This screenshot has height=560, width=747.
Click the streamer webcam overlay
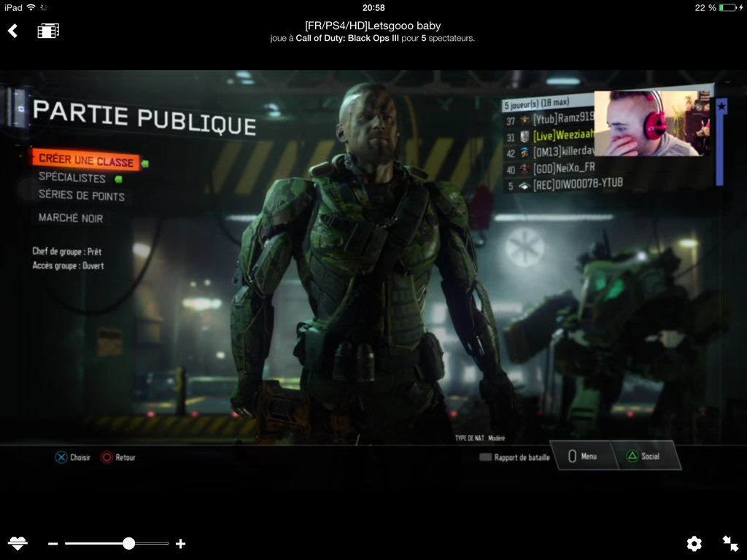pyautogui.click(x=652, y=123)
